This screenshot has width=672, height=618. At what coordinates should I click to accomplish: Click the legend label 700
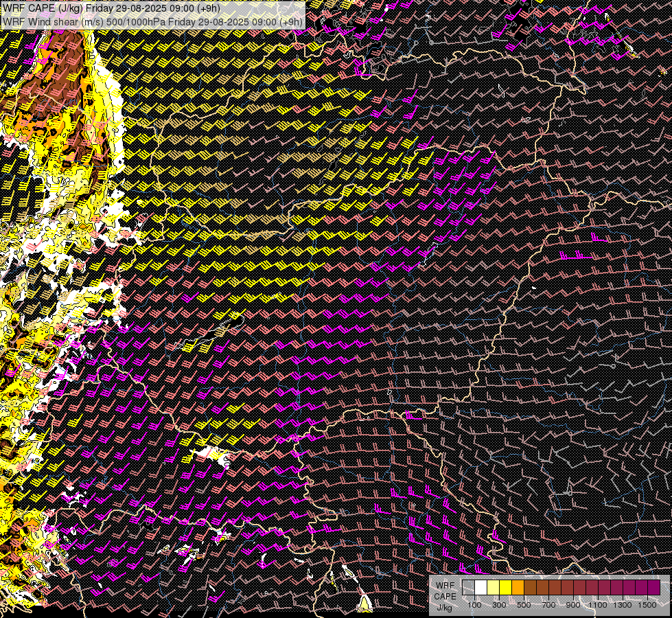(x=548, y=605)
